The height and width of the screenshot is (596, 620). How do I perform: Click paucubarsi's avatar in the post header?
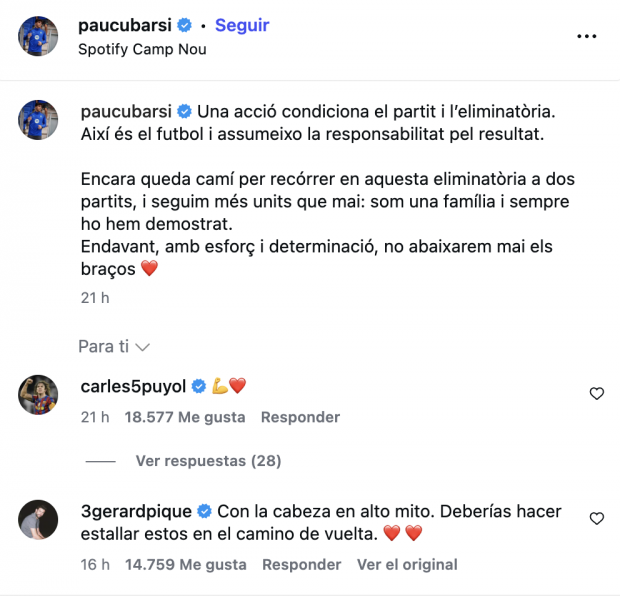(x=39, y=36)
